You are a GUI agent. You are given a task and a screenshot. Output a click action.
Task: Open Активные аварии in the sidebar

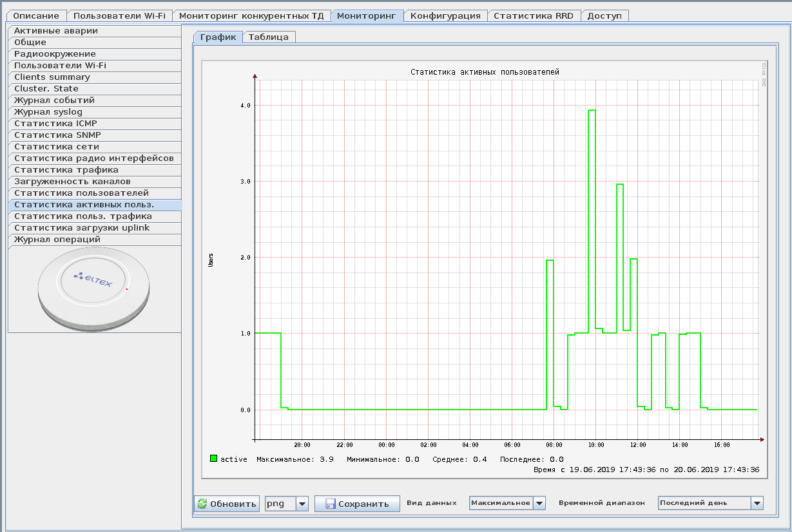coord(56,31)
